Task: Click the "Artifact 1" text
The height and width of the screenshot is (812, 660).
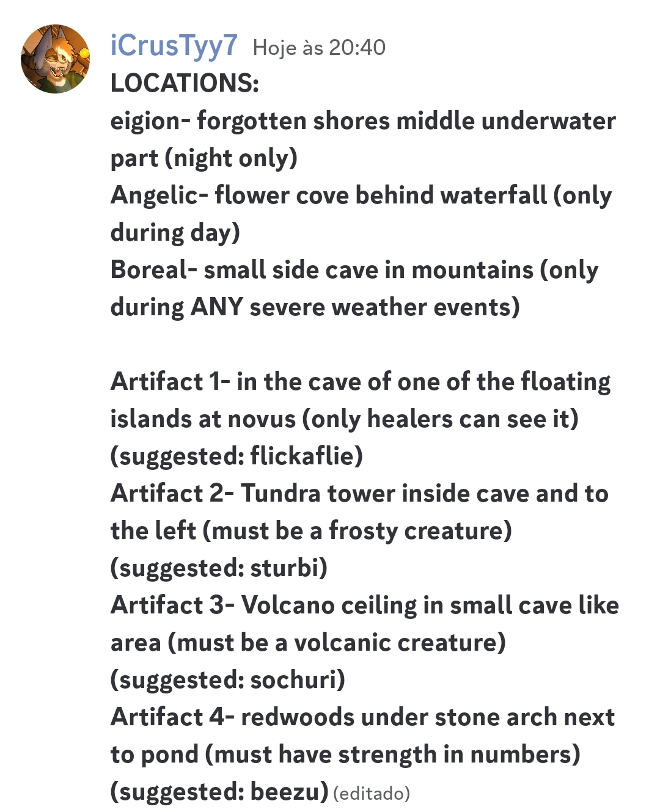Action: pos(166,382)
